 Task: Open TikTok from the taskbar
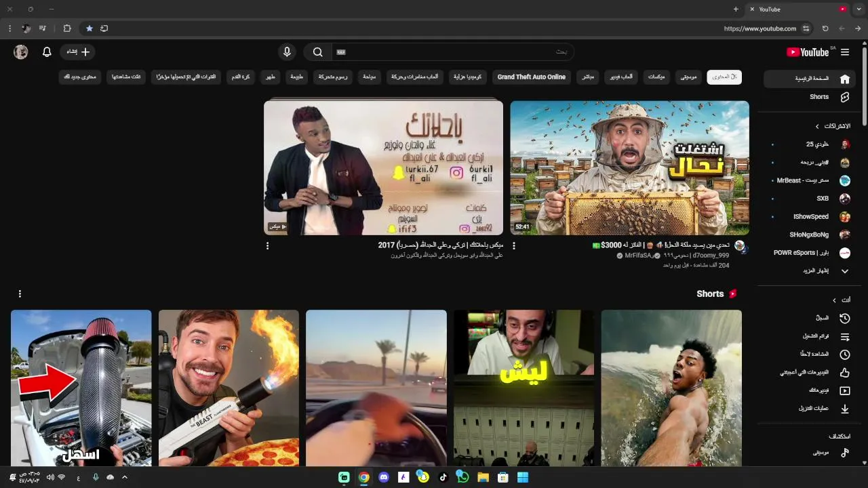pos(443,477)
